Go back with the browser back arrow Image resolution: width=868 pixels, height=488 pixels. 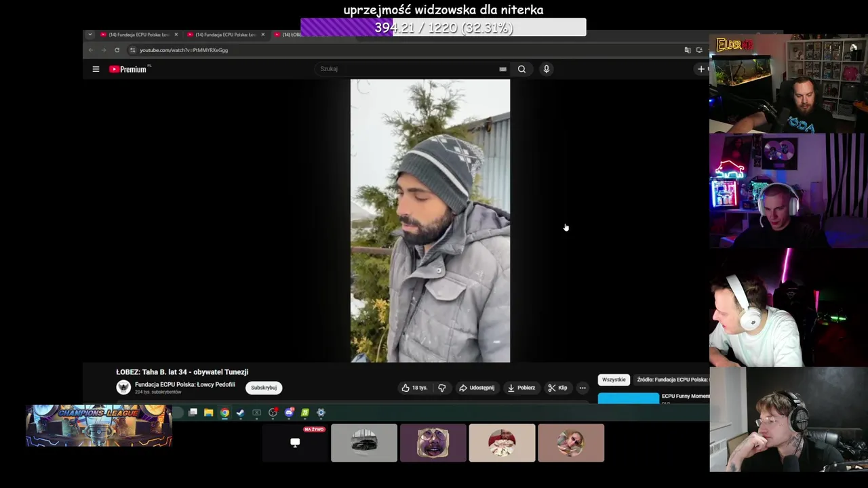91,50
